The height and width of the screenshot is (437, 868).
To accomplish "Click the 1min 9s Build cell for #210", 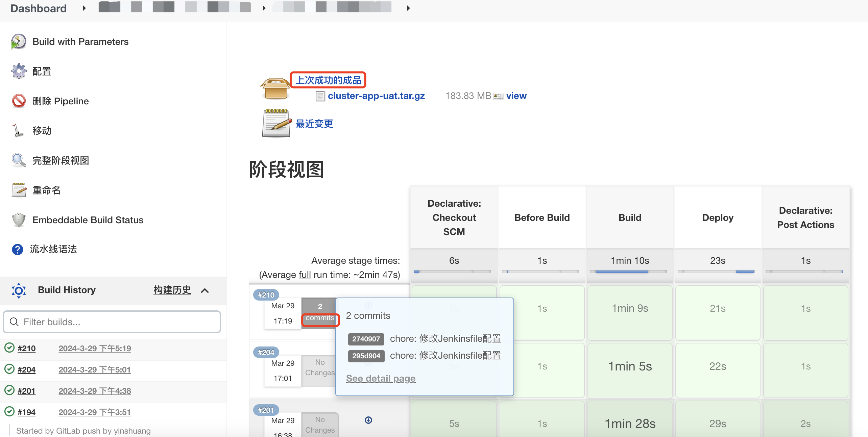I will [x=630, y=313].
